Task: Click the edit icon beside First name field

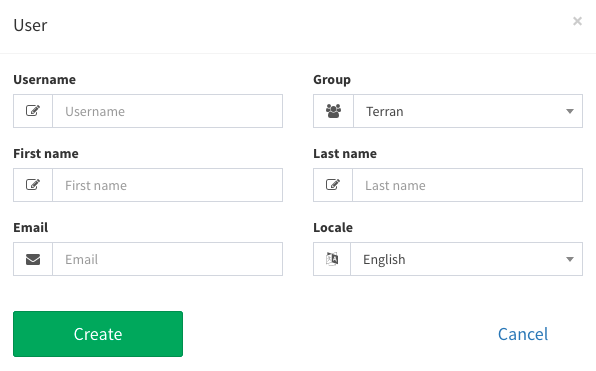Action: tap(33, 185)
